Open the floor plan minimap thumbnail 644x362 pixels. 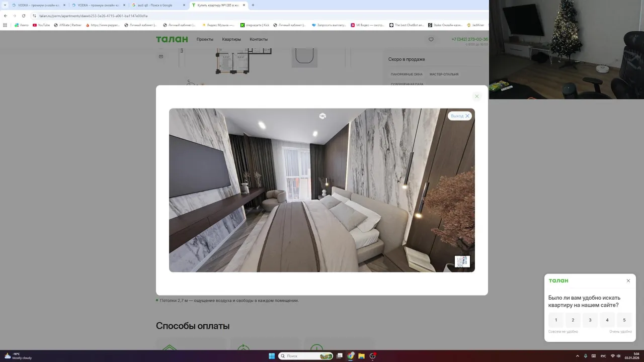(462, 261)
